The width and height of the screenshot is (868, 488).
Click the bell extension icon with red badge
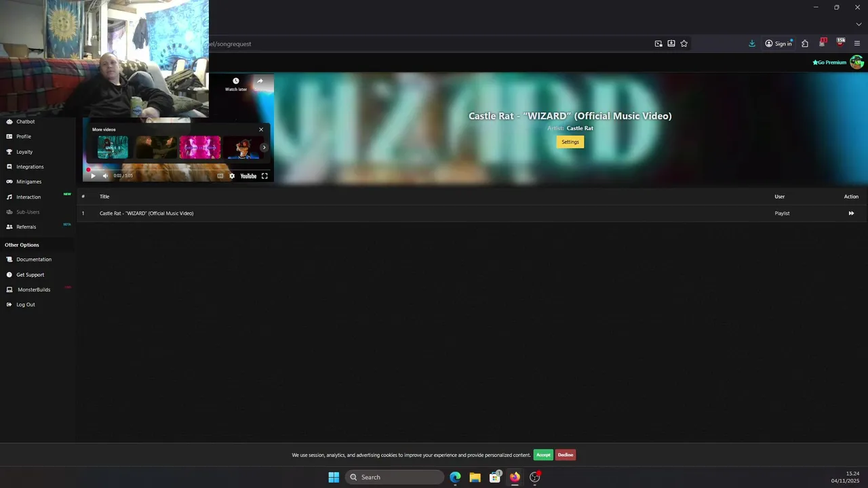tap(823, 43)
